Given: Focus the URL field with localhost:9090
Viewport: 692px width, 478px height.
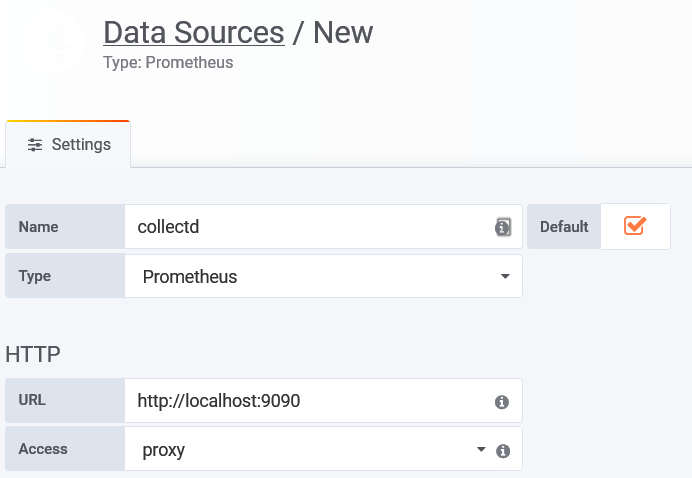Looking at the screenshot, I should [x=305, y=401].
